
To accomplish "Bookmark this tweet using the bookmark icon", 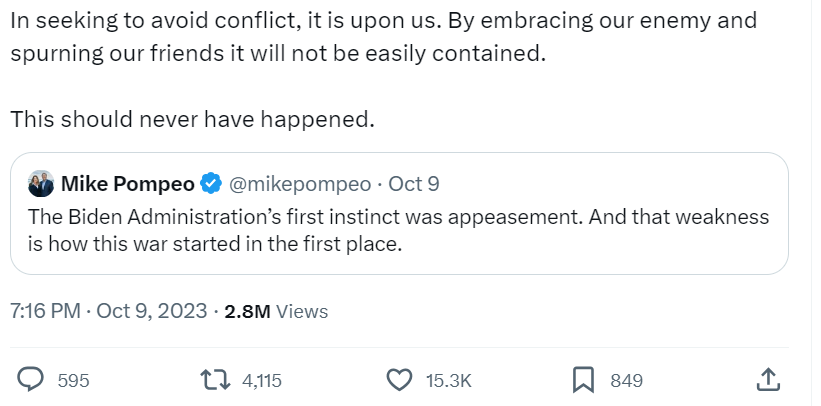I will 584,380.
